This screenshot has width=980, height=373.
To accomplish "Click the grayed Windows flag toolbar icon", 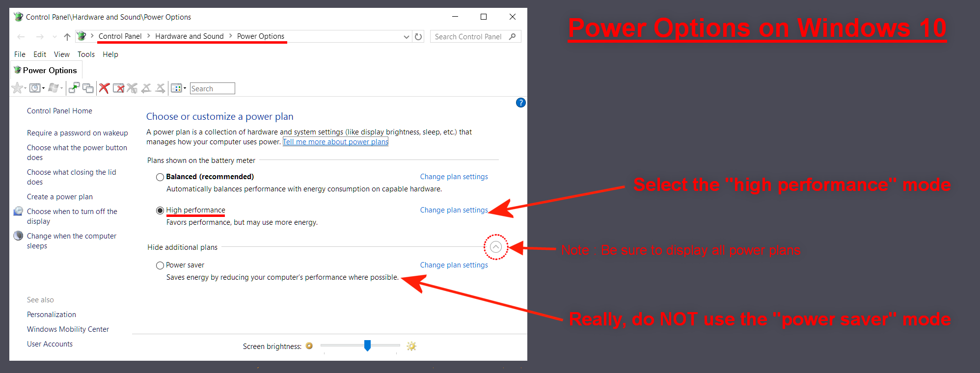I will pyautogui.click(x=53, y=88).
